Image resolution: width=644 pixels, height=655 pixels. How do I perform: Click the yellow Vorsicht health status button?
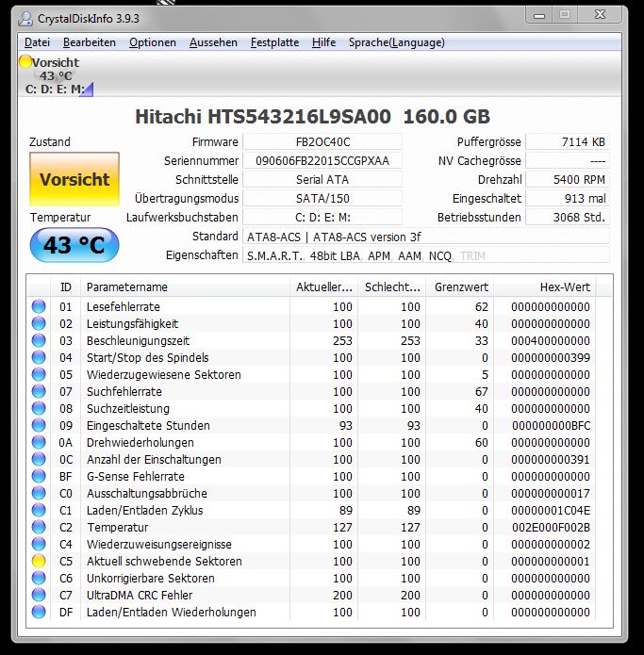tap(74, 179)
